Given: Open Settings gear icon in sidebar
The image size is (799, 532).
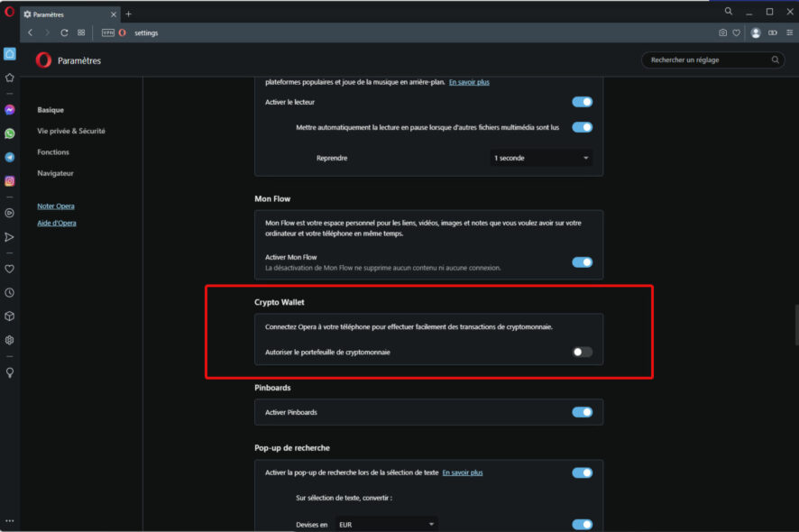Looking at the screenshot, I should point(10,340).
